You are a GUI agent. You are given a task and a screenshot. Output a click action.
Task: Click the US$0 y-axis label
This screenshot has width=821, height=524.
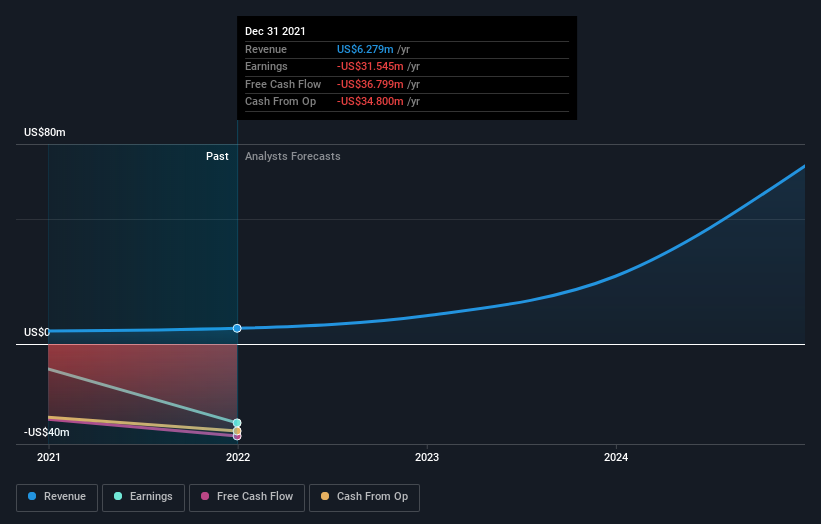pos(37,332)
